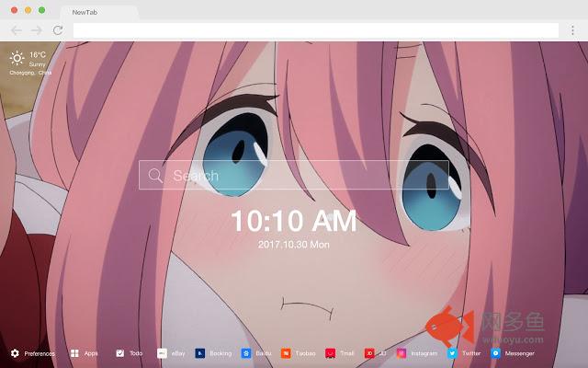Image resolution: width=588 pixels, height=368 pixels.
Task: Reload the page
Action: [x=57, y=30]
